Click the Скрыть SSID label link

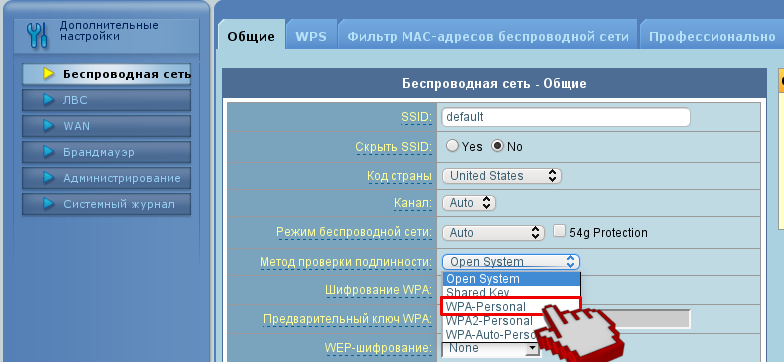[x=394, y=147]
